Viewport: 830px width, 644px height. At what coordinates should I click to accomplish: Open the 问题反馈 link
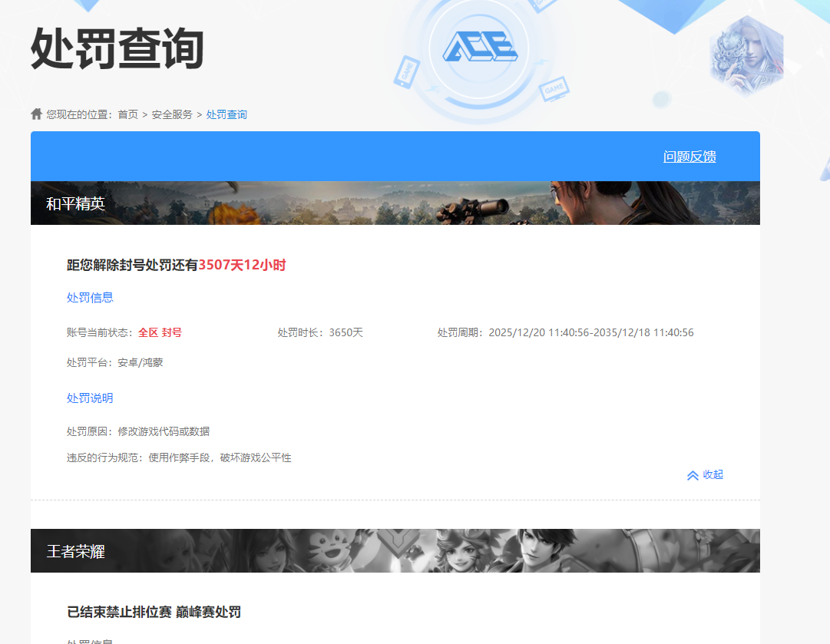pos(689,157)
